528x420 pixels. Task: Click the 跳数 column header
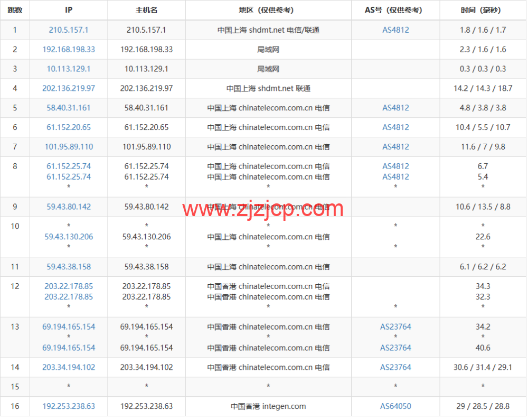pyautogui.click(x=15, y=10)
